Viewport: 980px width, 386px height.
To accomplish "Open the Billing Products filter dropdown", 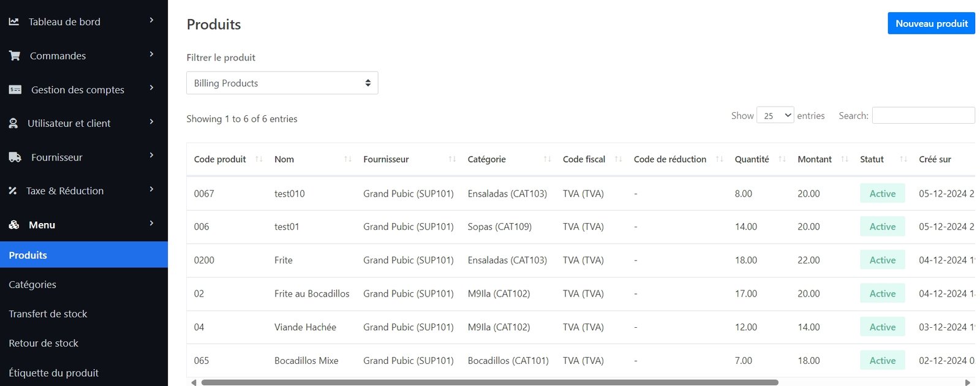I will click(x=282, y=83).
